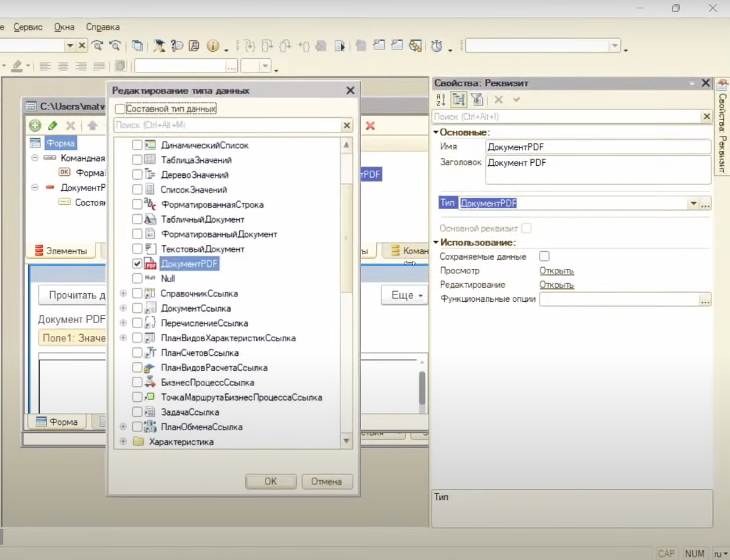730x560 pixels.
Task: Click the red X icon beside the dialog
Action: pos(370,126)
